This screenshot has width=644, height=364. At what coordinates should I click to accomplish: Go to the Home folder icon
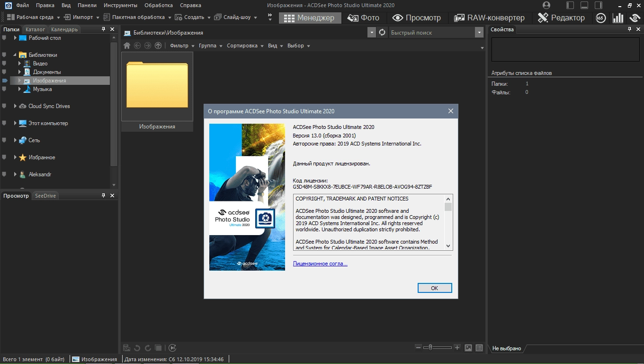(x=127, y=45)
